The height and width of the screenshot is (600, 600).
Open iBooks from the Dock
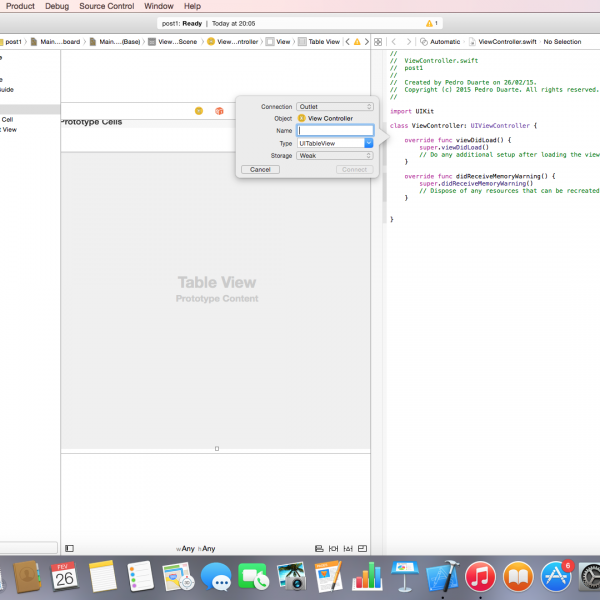[518, 576]
